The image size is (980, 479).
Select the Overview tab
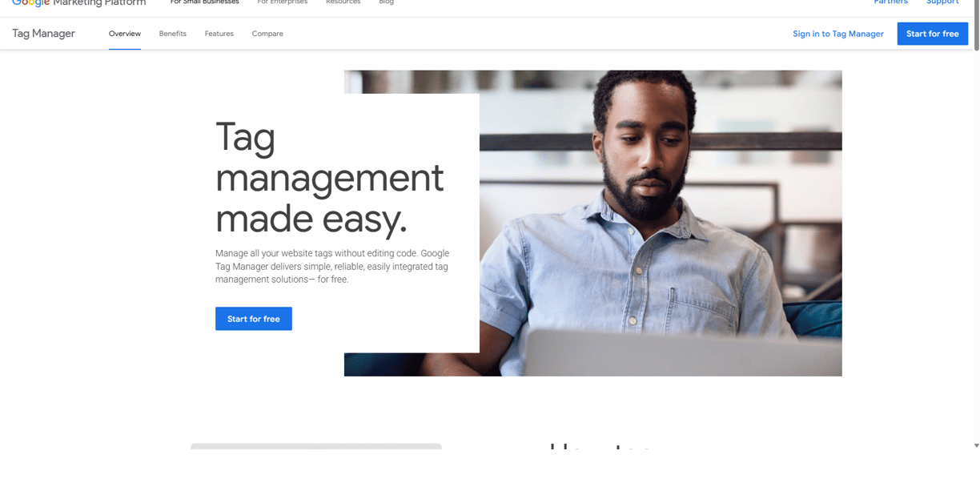click(125, 34)
